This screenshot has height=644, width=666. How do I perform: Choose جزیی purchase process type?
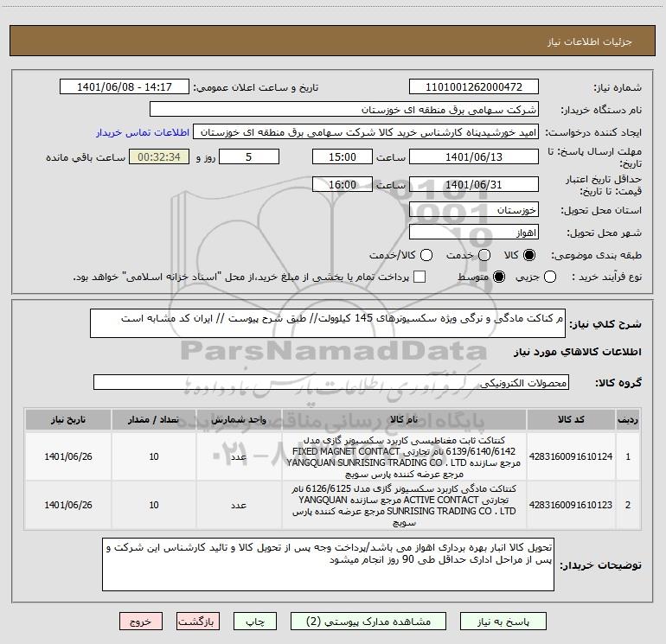pyautogui.click(x=550, y=277)
